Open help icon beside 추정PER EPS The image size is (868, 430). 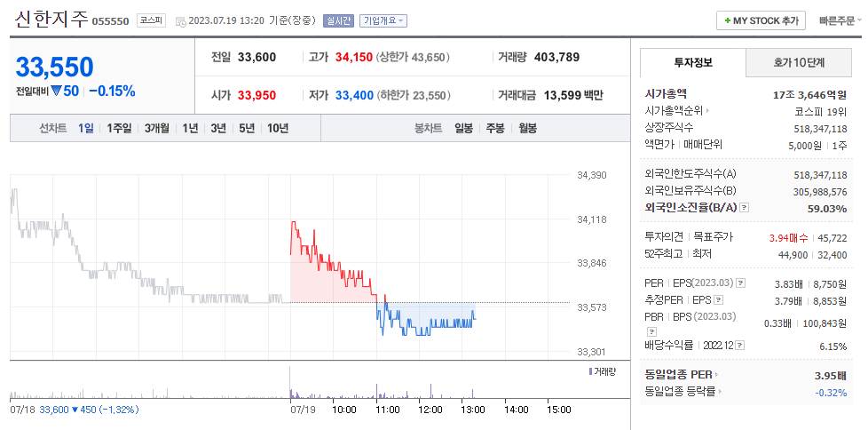tap(719, 300)
